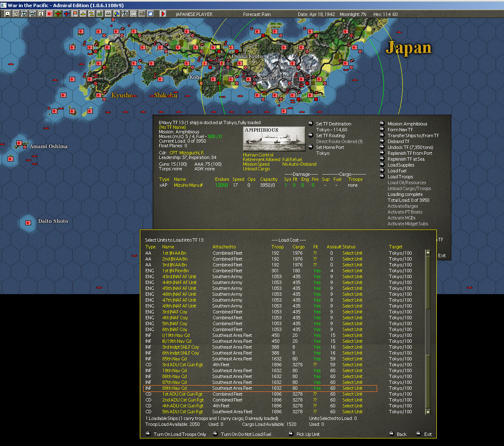504x446 pixels.
Task: Click the grey warship silhouette toolbar icon
Action: (108, 14)
